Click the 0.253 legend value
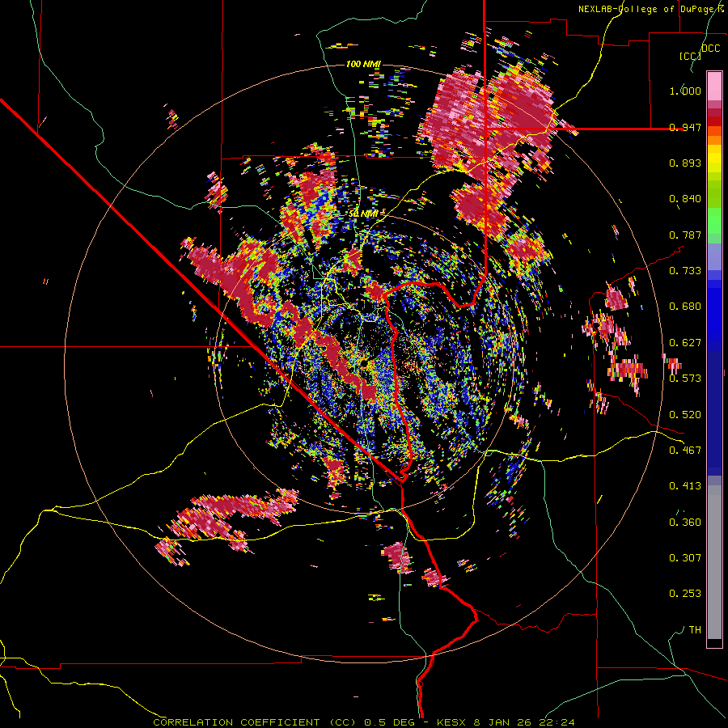 [685, 594]
